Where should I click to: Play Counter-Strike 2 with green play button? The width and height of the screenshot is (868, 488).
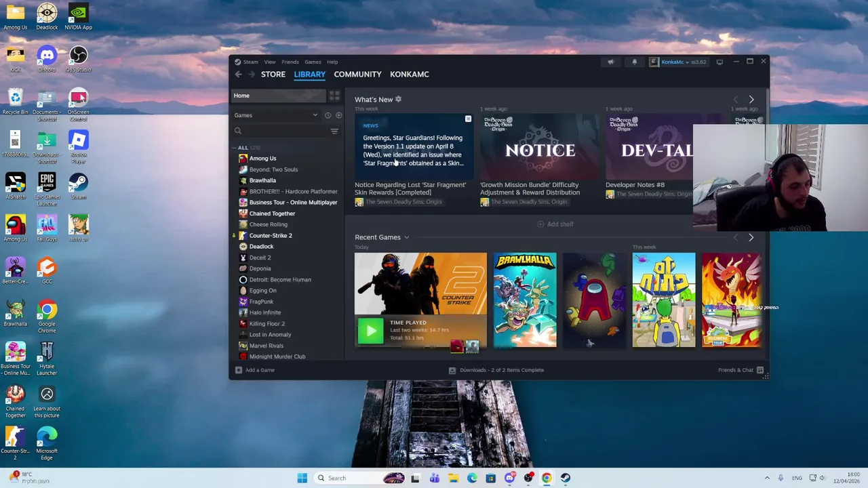pos(370,331)
